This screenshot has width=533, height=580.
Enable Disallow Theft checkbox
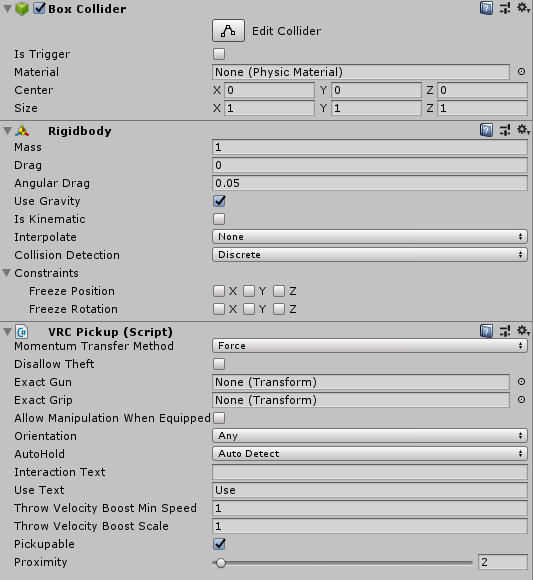[x=219, y=364]
